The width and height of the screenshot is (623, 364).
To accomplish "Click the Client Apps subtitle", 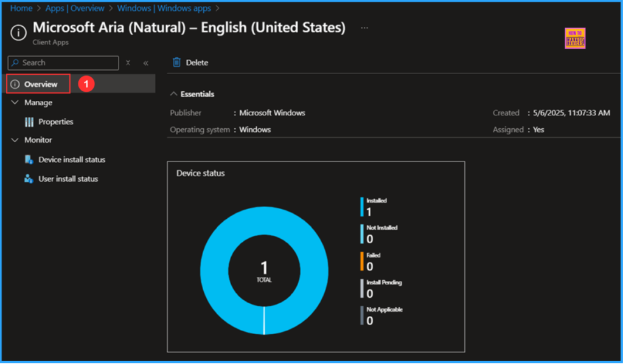I will point(50,43).
